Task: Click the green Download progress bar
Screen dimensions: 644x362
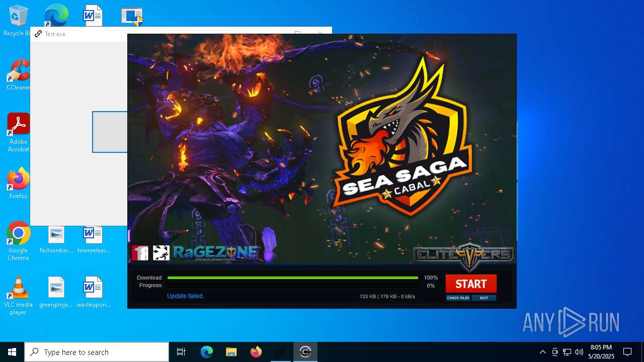Action: coord(293,278)
